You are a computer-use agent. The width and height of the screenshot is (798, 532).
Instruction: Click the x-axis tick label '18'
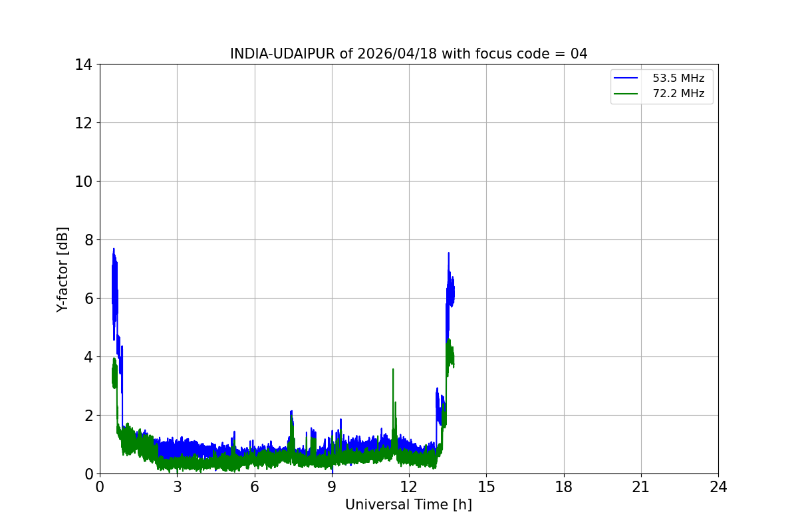pos(564,487)
